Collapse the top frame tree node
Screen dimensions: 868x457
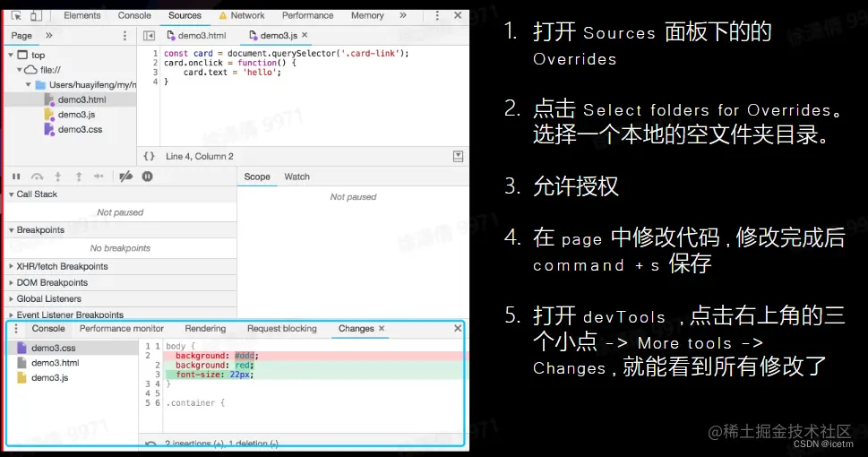[x=11, y=55]
